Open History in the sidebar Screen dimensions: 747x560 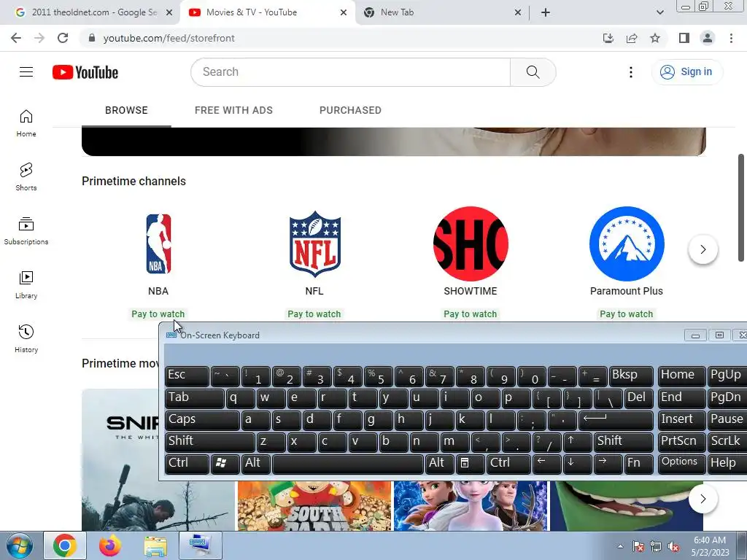(x=26, y=338)
